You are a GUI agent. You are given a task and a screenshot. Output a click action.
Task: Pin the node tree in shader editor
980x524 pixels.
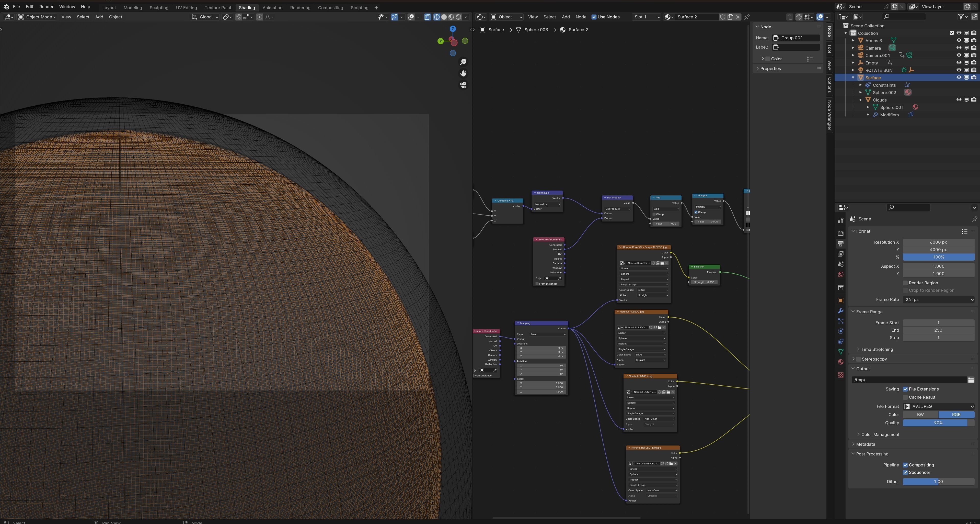coord(747,17)
